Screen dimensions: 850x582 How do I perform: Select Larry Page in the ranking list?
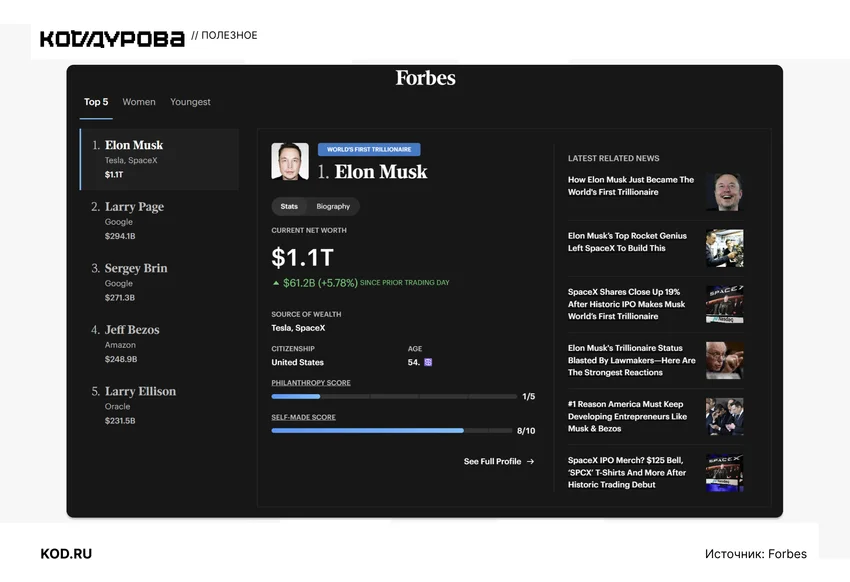159,221
